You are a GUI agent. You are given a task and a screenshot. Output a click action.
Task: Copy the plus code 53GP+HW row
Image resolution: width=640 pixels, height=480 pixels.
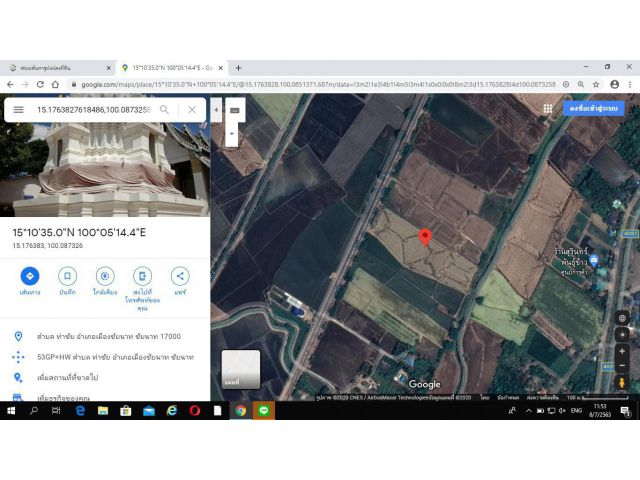pos(105,357)
